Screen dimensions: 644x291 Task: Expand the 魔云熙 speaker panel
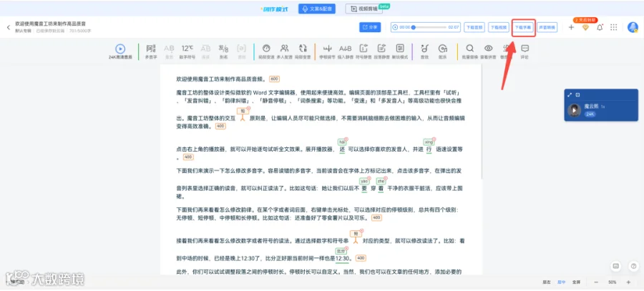click(x=570, y=95)
